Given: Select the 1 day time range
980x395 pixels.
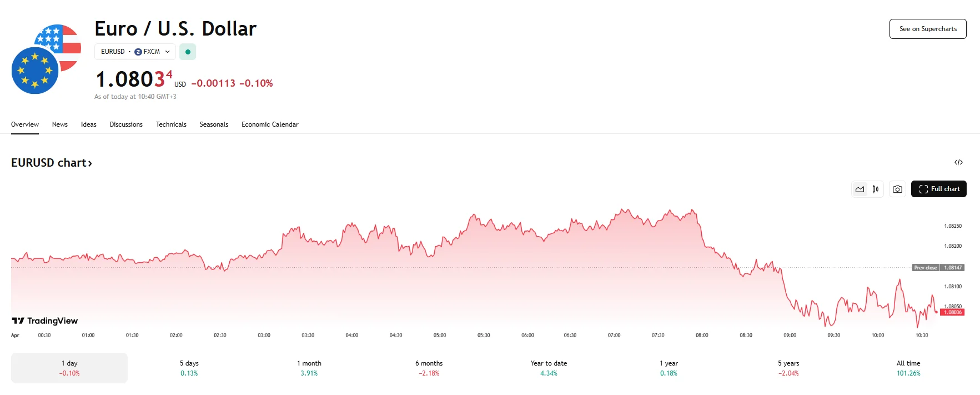Looking at the screenshot, I should pos(69,368).
